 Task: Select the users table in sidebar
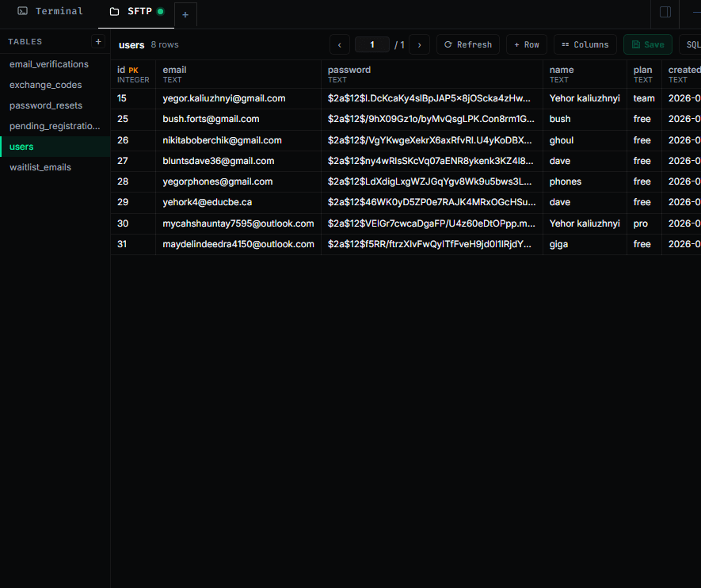pyautogui.click(x=55, y=147)
